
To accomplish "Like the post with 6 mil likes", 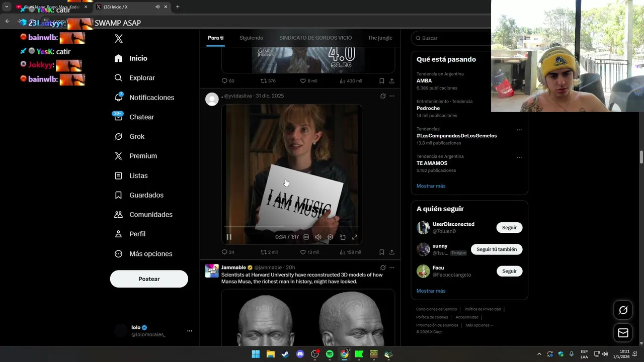I will click(x=308, y=80).
